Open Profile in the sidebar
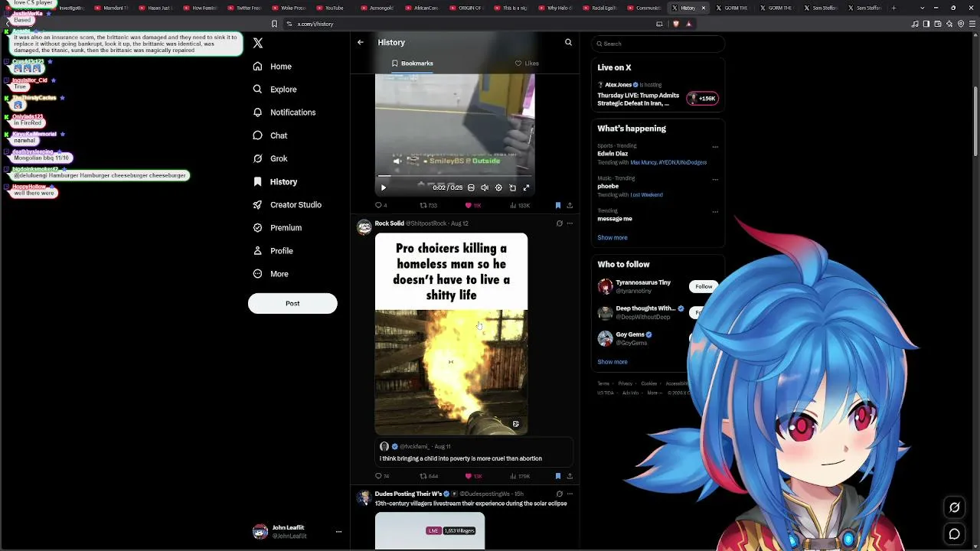Image resolution: width=980 pixels, height=551 pixels. pyautogui.click(x=273, y=251)
